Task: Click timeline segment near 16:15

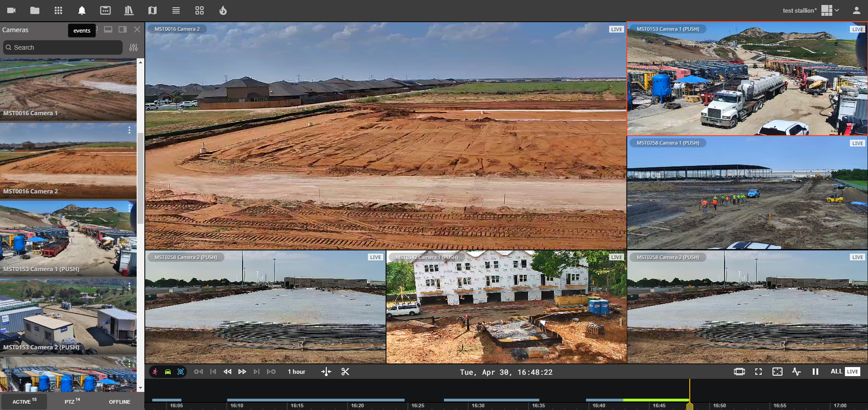Action: point(315,400)
